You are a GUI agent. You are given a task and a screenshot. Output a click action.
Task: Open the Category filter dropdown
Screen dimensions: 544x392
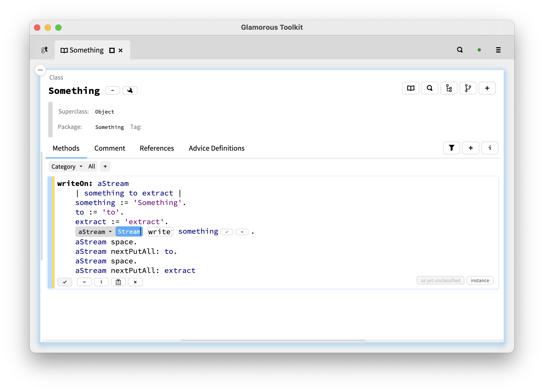pyautogui.click(x=67, y=167)
